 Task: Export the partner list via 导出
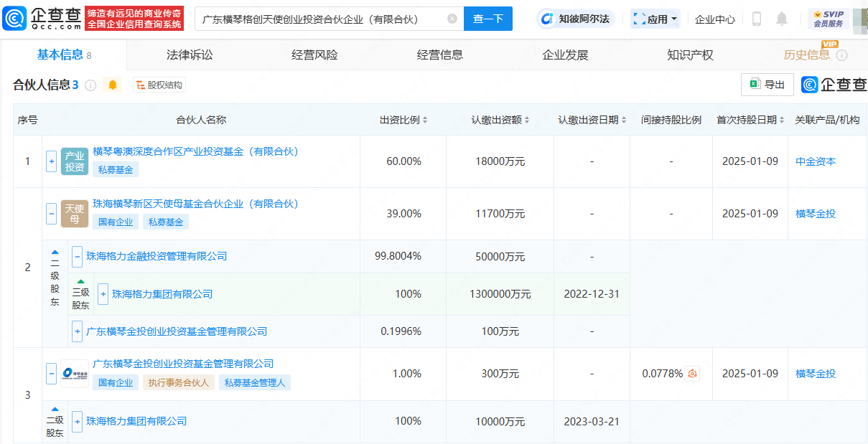click(x=767, y=85)
